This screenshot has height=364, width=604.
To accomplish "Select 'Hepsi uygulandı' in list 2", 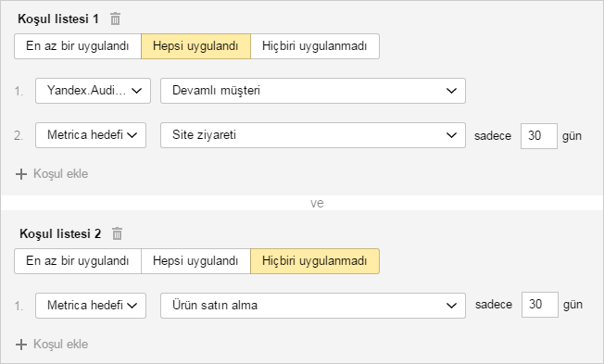I will (x=195, y=261).
